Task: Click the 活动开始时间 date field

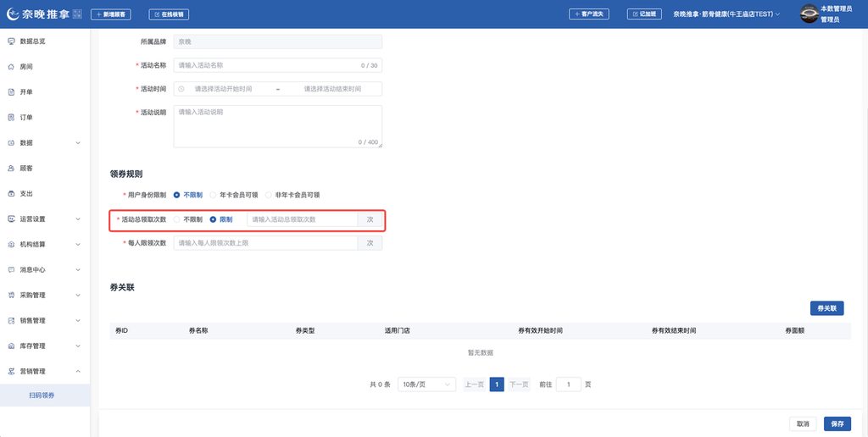Action: point(224,89)
